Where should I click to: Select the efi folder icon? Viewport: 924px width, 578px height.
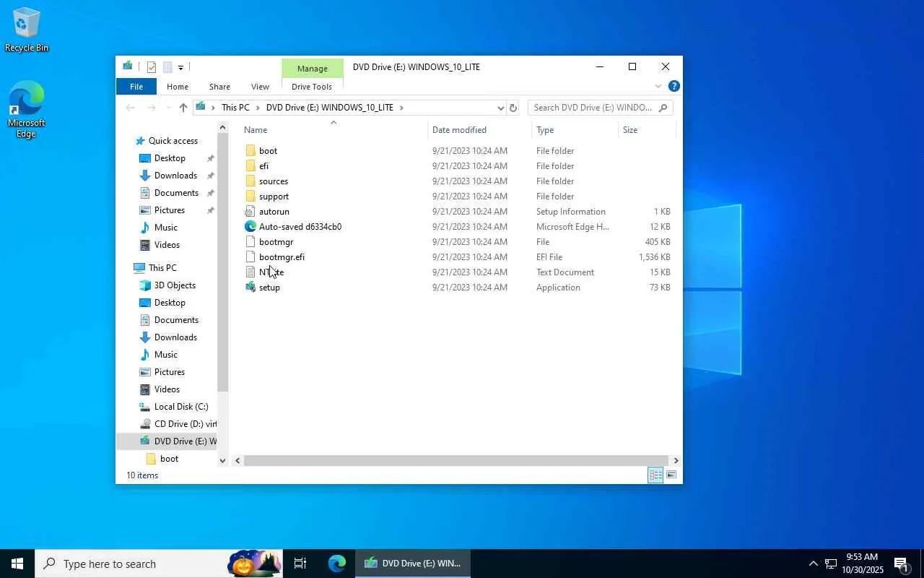pyautogui.click(x=250, y=166)
